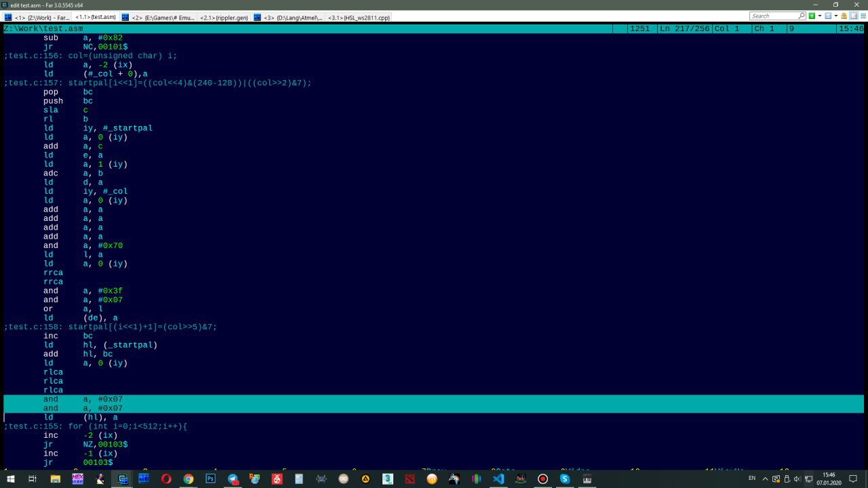Open the Dota 2 taskbar icon
This screenshot has height=488, width=868.
tap(410, 479)
